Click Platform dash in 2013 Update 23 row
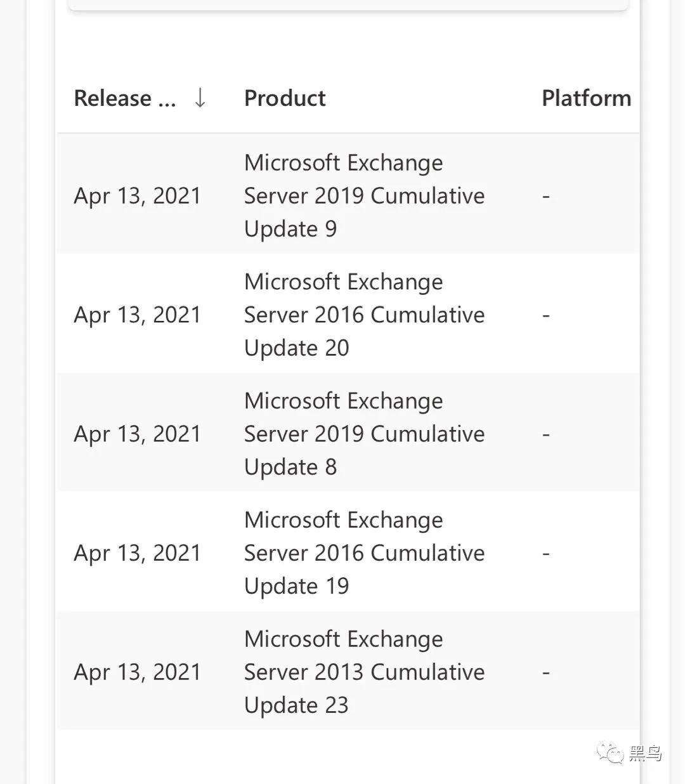The image size is (685, 784). point(545,672)
